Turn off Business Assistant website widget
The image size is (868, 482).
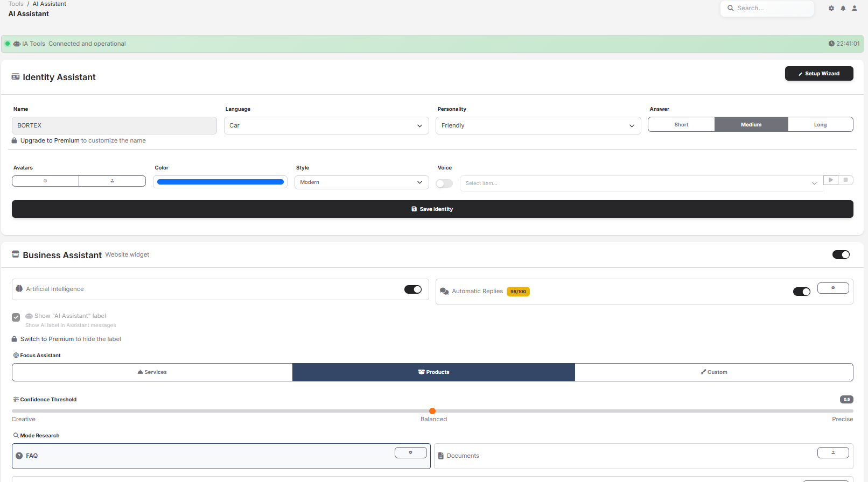point(841,254)
